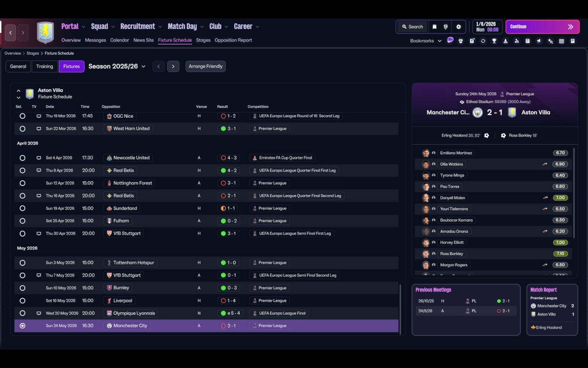This screenshot has width=588, height=368.
Task: Click the back navigation arrow in the header
Action: click(11, 33)
